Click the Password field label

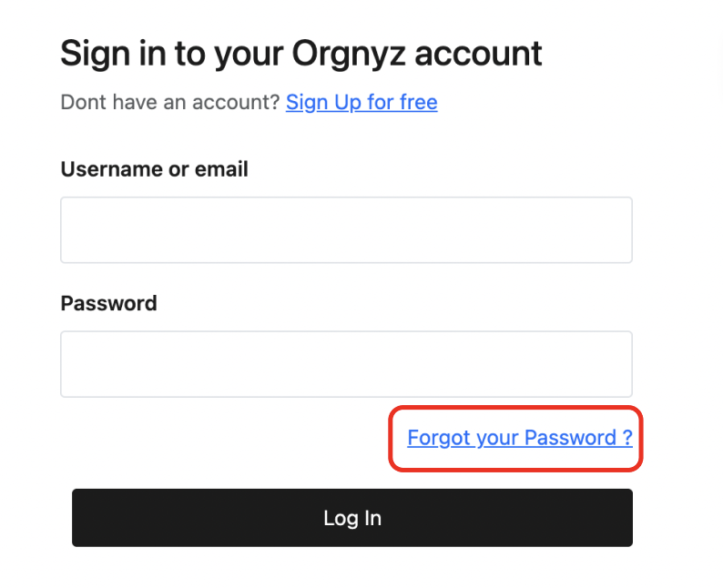coord(108,303)
